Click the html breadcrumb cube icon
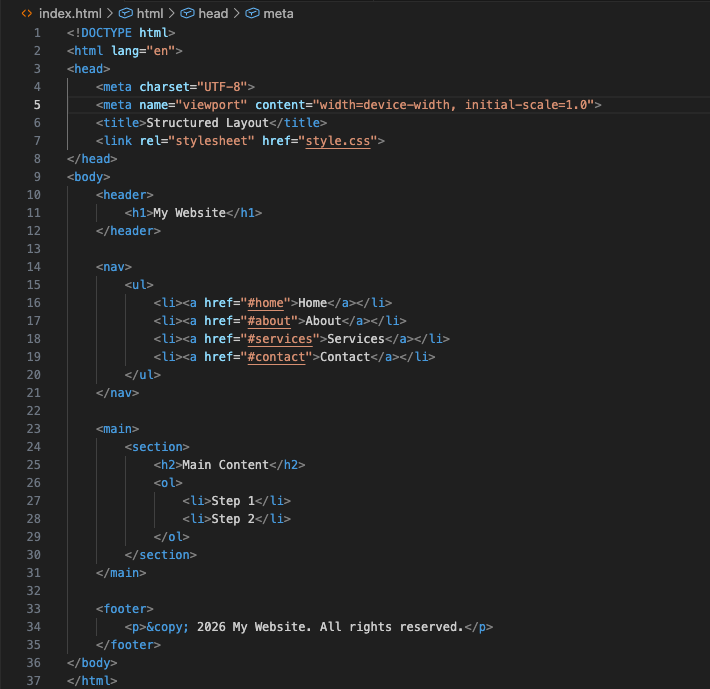 125,14
